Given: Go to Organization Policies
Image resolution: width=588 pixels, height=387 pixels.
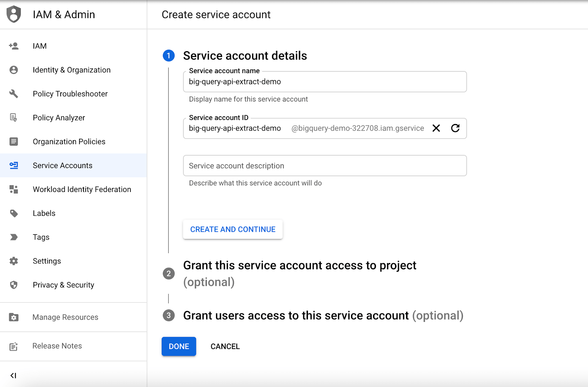Looking at the screenshot, I should tap(69, 142).
